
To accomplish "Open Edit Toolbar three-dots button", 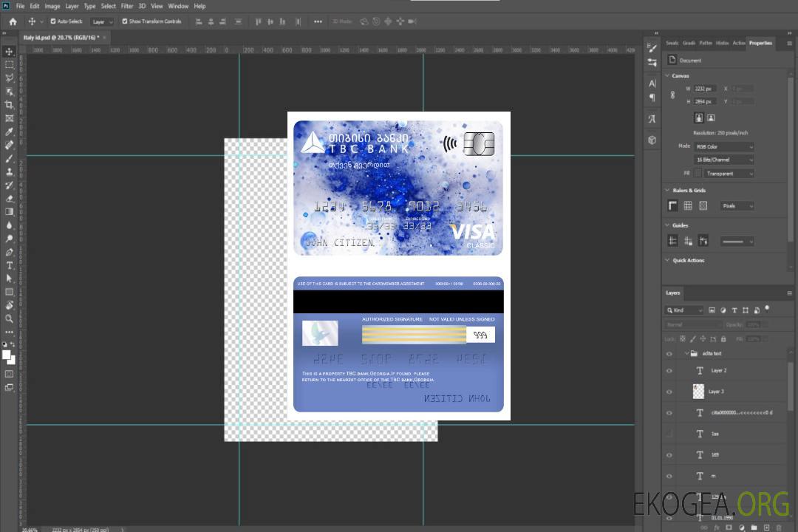I will (x=9, y=332).
